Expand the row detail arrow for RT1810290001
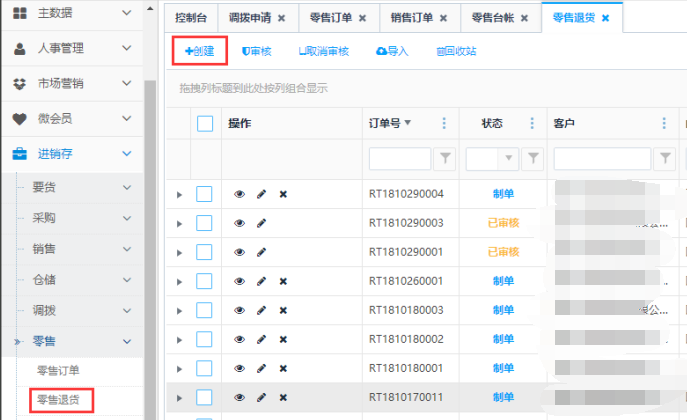 (x=180, y=253)
